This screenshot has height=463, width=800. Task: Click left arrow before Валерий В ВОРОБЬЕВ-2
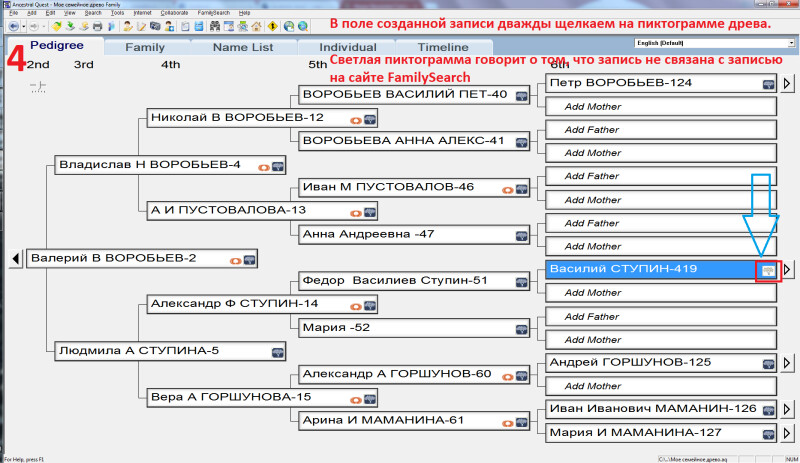(x=15, y=259)
